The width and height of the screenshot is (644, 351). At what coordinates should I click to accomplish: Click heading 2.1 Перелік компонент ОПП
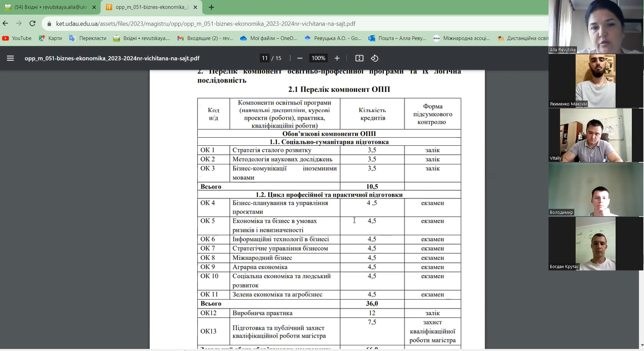[x=339, y=89]
